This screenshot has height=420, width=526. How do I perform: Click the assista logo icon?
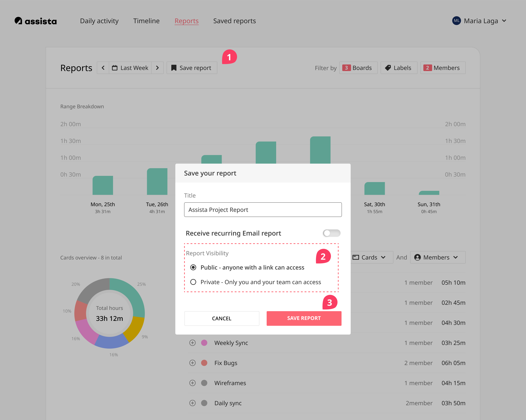tap(18, 21)
